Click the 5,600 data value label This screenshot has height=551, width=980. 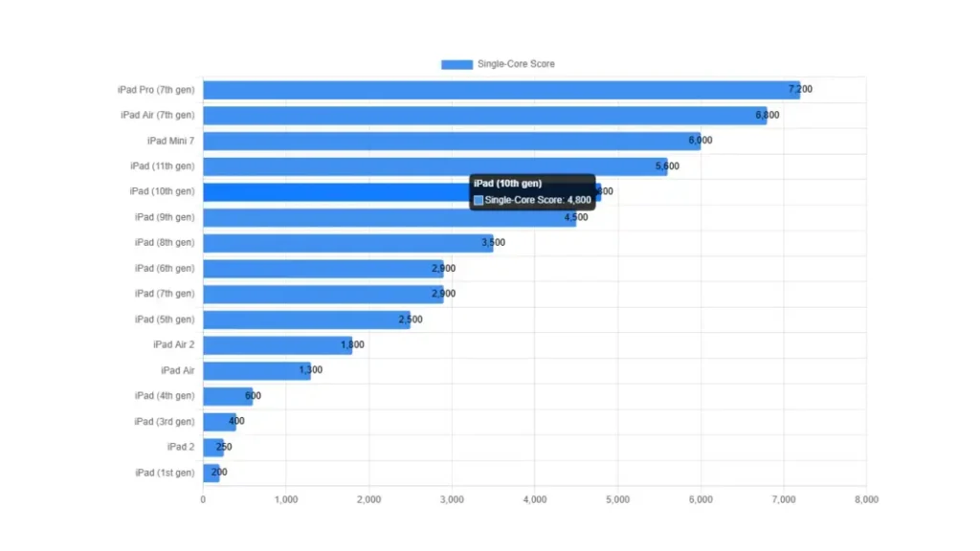667,166
